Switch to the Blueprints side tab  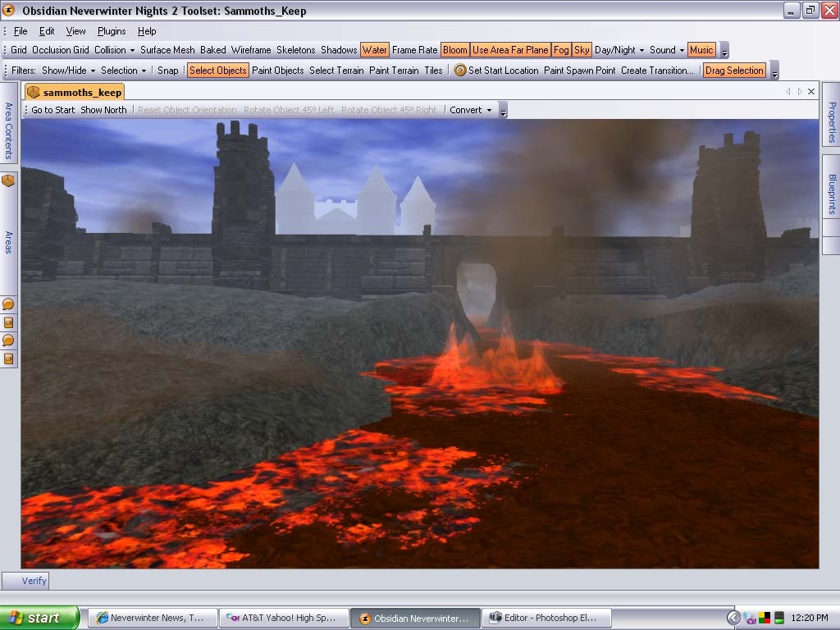[x=831, y=194]
